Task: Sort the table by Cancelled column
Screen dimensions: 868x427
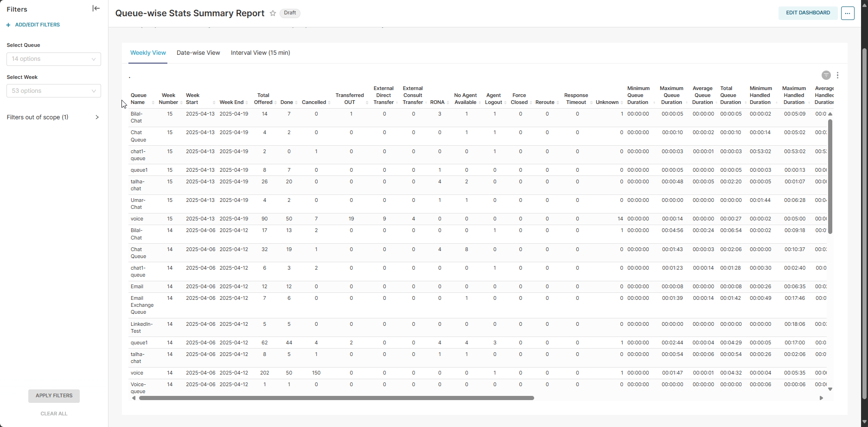Action: coord(314,102)
